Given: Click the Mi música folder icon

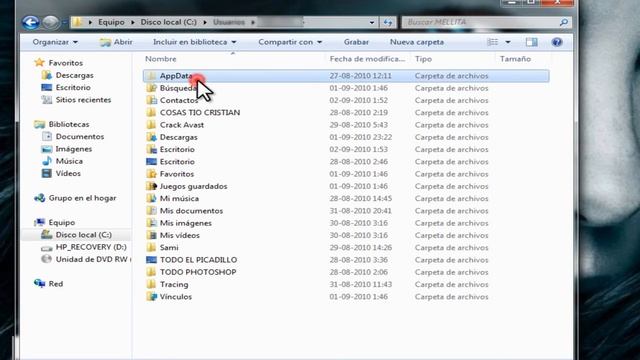Looking at the screenshot, I should [151, 198].
